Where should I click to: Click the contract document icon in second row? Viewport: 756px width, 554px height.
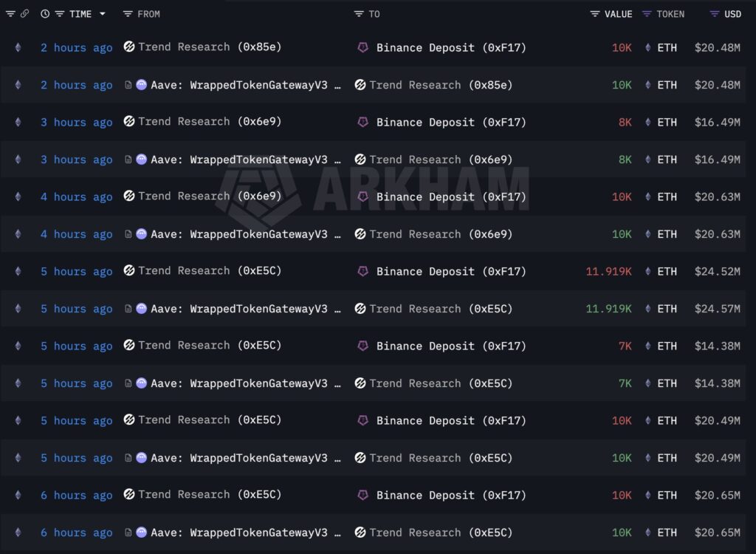pyautogui.click(x=128, y=85)
